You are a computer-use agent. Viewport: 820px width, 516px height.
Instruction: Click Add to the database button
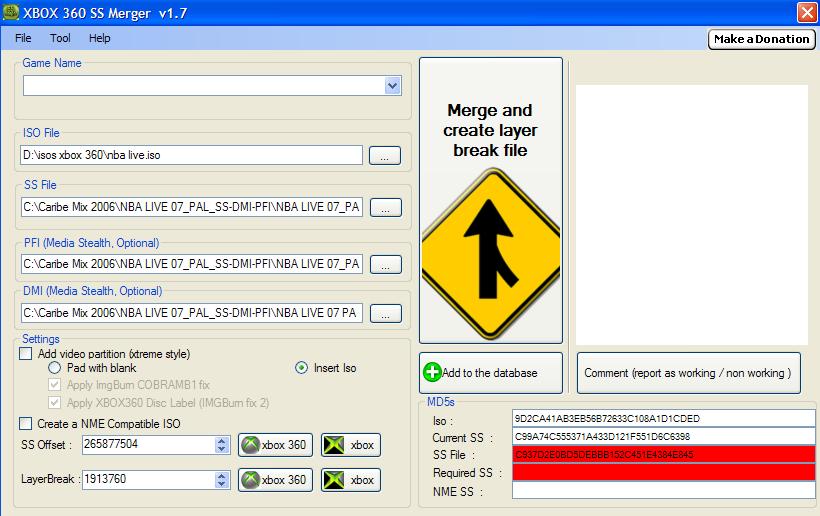tap(491, 373)
